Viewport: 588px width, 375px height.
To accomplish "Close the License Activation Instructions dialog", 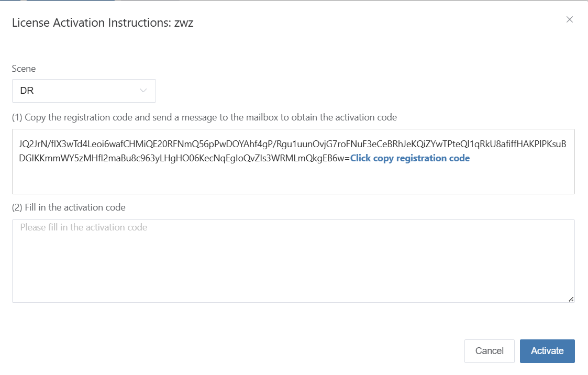I will coord(569,19).
